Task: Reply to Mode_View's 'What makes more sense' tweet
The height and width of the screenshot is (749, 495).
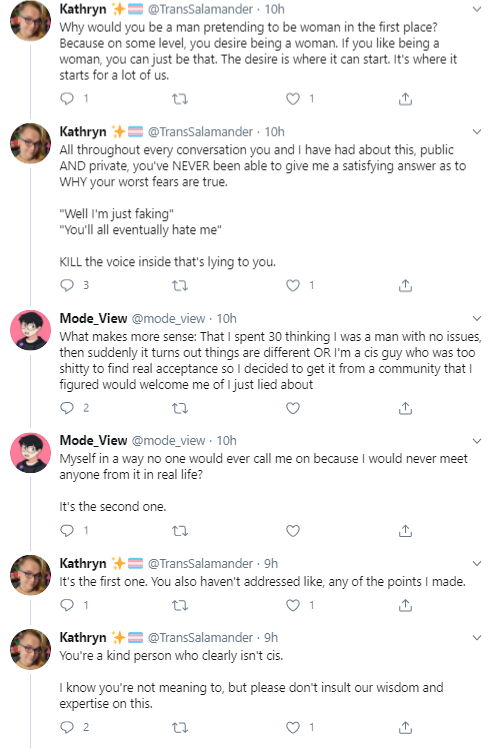Action: (67, 408)
